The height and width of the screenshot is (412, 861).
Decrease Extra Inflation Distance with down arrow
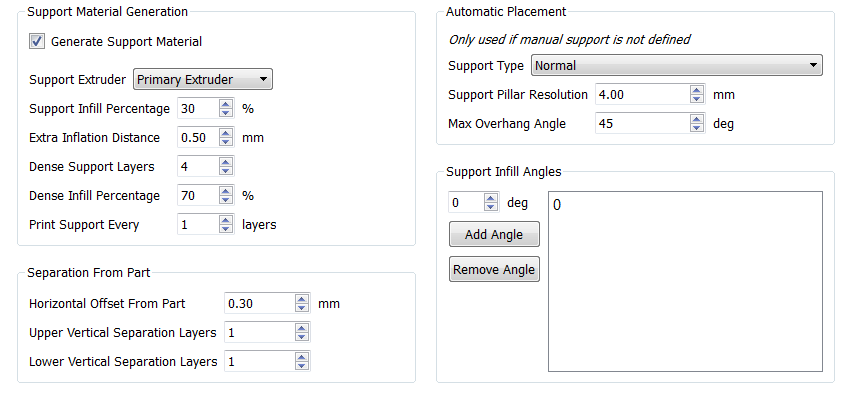point(226,142)
